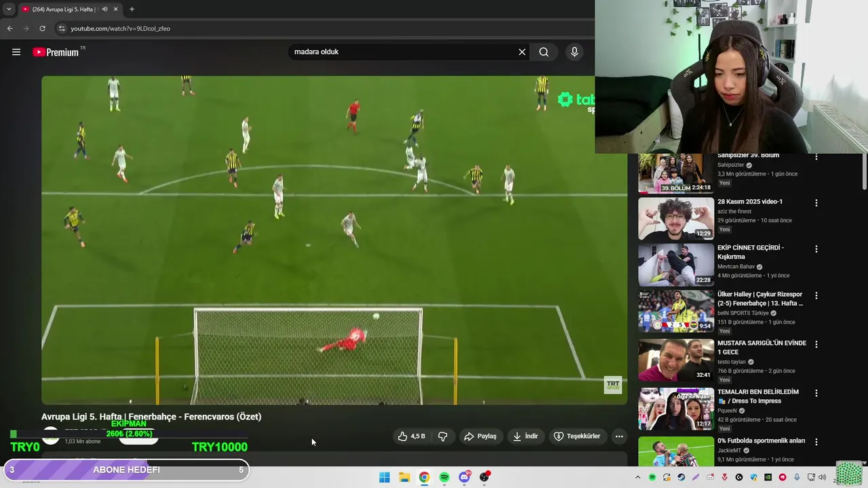Open options for Çaykur Rizespor video
868x488 pixels.
coord(816,296)
